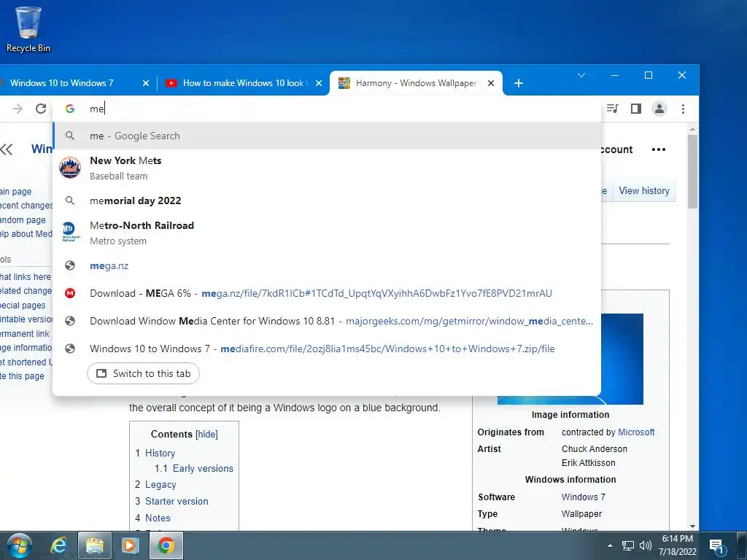
Task: Close the Windows 10 to Windows 7 tab
Action: [146, 83]
